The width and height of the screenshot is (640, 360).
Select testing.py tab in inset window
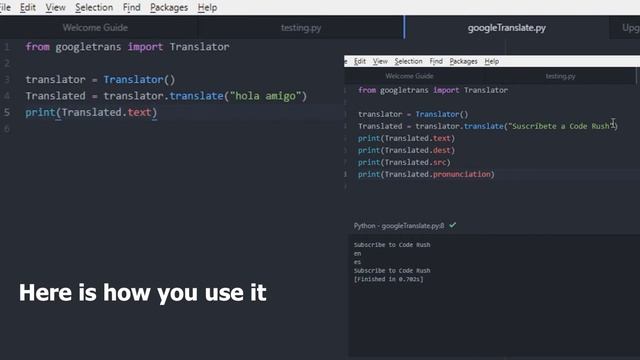(x=560, y=76)
